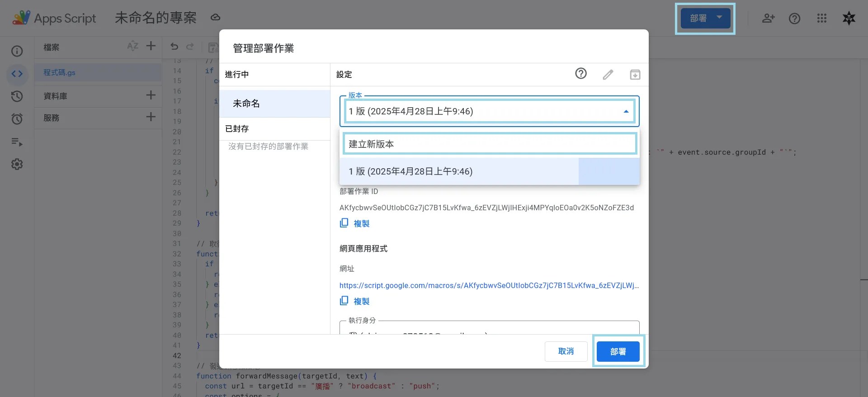Screen dimensions: 868x397
Task: Click the pencil edit deployment icon
Action: point(608,75)
